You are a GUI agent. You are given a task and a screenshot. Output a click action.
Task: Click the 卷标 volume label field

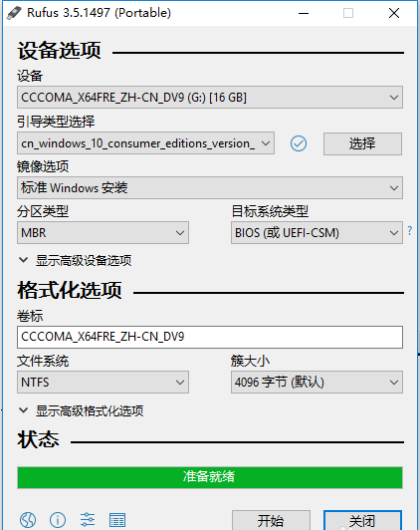pyautogui.click(x=210, y=337)
